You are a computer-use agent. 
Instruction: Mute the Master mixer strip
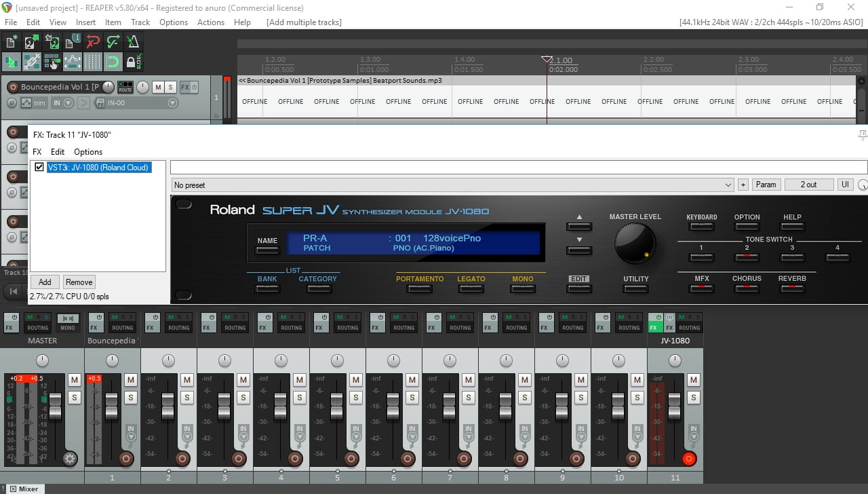pos(75,379)
